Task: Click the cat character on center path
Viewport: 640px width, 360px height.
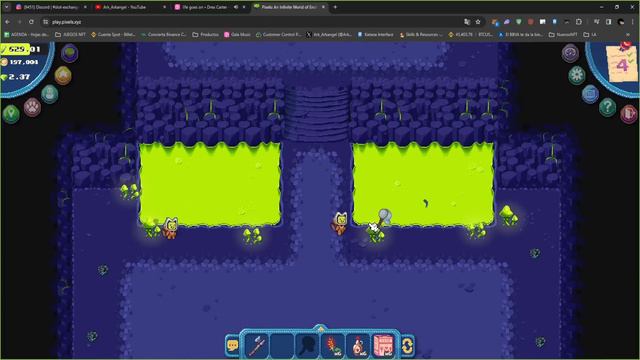Action: tap(340, 224)
